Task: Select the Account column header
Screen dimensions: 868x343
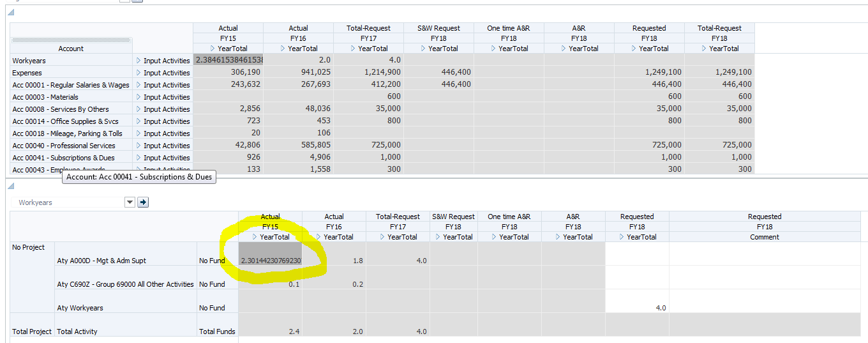Action: click(x=71, y=49)
